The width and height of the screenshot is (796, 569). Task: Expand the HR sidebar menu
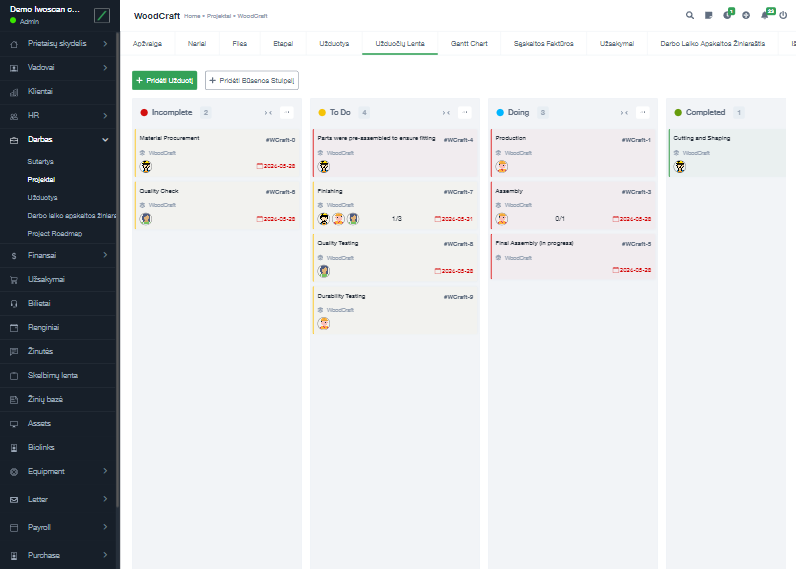(x=60, y=115)
